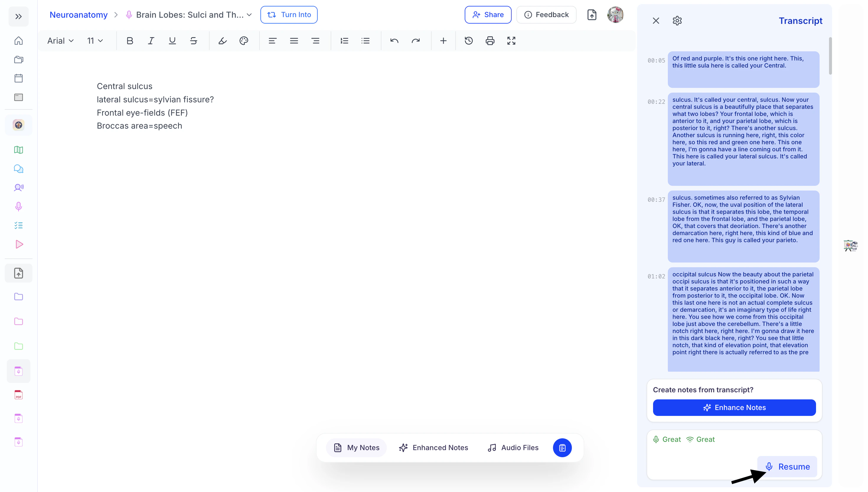Screen dimensions: 868x492
Task: Open the calendar in sidebar
Action: [19, 78]
